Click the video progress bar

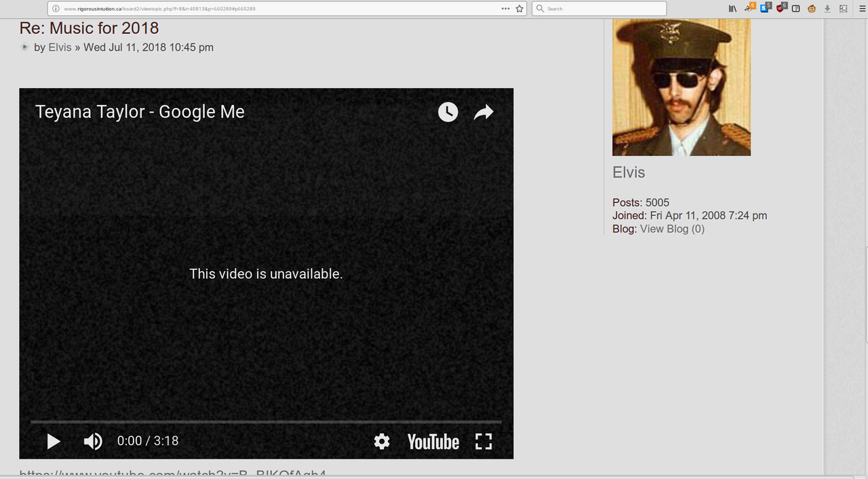coord(266,422)
